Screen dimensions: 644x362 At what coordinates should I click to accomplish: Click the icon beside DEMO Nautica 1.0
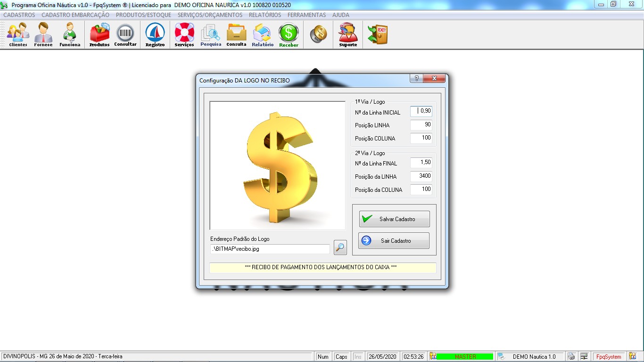click(x=502, y=356)
